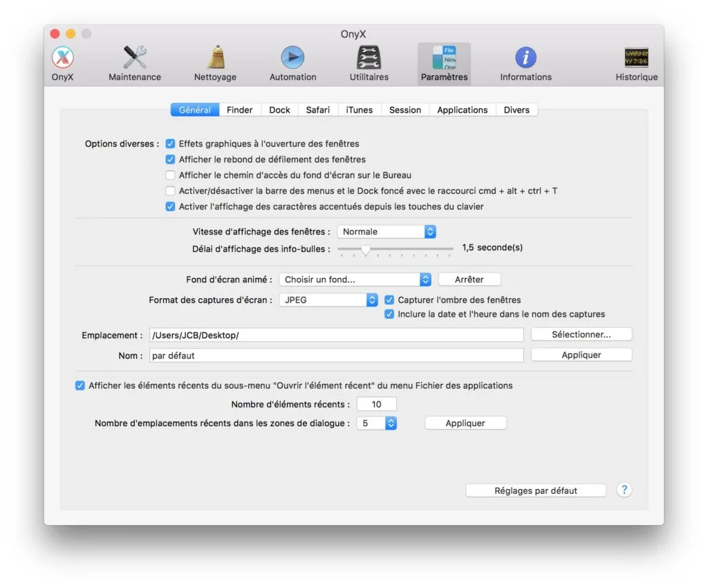Image resolution: width=708 pixels, height=588 pixels.
Task: Open the 'Format des captures d'écran' dropdown
Action: (328, 300)
